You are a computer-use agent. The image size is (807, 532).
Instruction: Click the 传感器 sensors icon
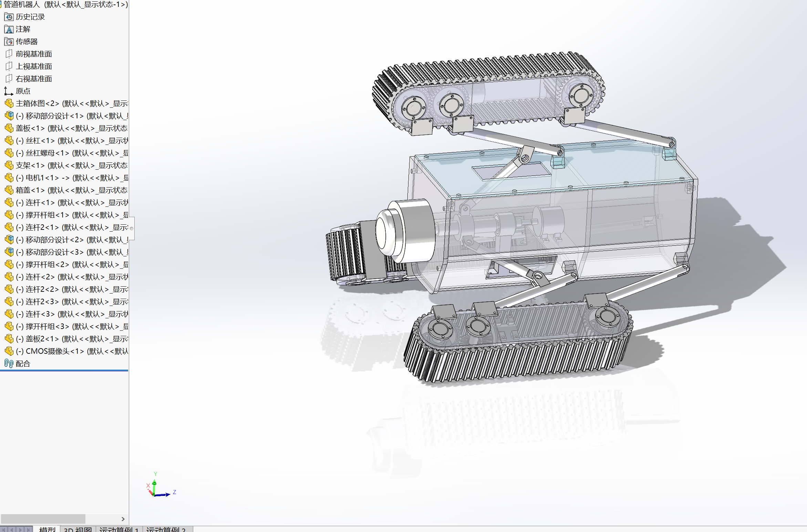click(9, 42)
